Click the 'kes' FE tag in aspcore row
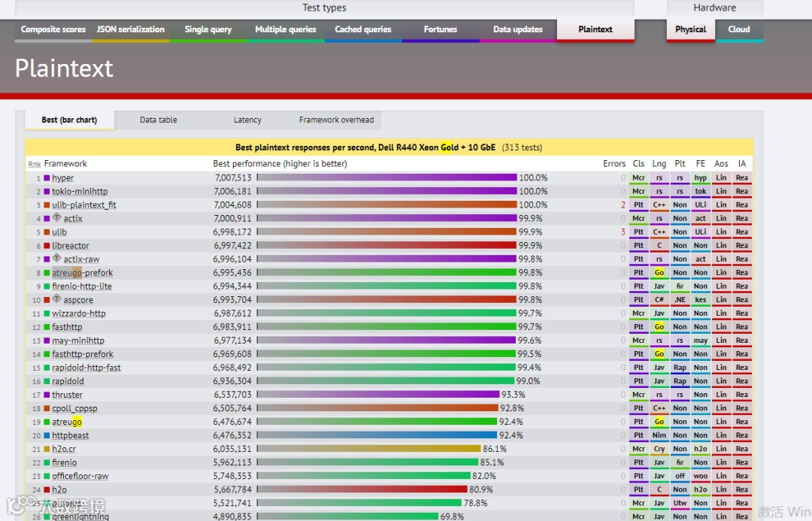812x521 pixels. (x=700, y=300)
